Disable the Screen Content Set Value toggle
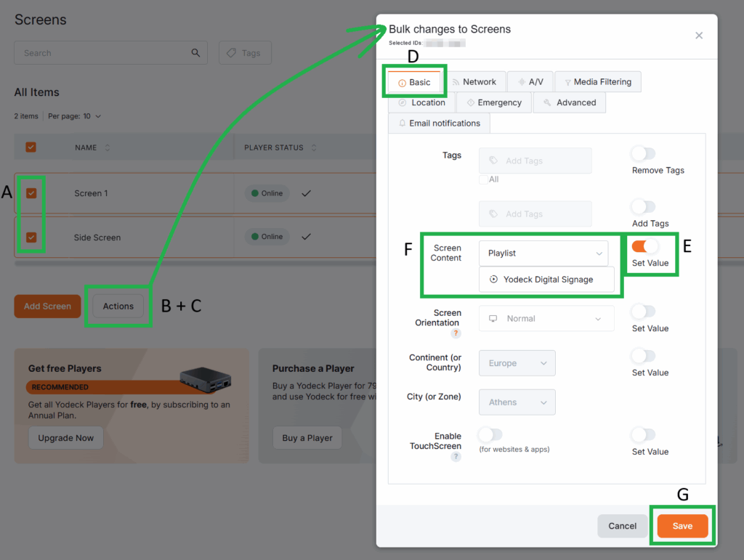 644,246
